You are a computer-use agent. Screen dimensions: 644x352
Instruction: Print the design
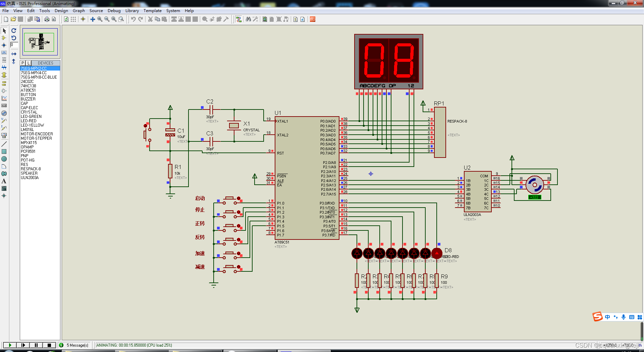(x=47, y=19)
